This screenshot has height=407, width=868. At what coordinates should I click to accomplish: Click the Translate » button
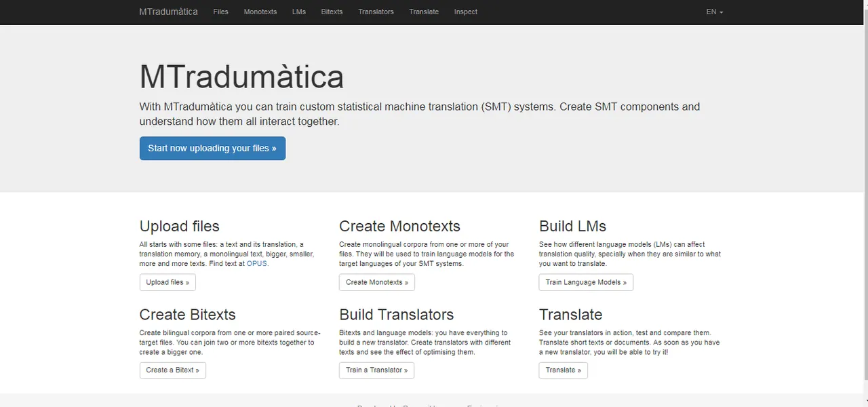[564, 370]
